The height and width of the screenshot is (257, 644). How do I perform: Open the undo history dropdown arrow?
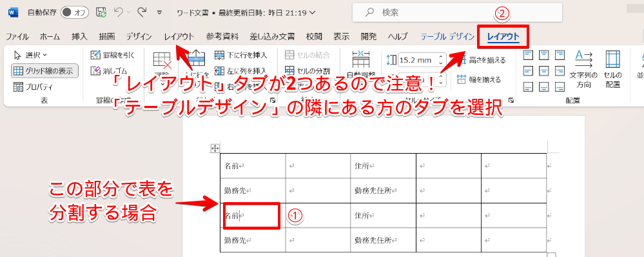[x=128, y=13]
